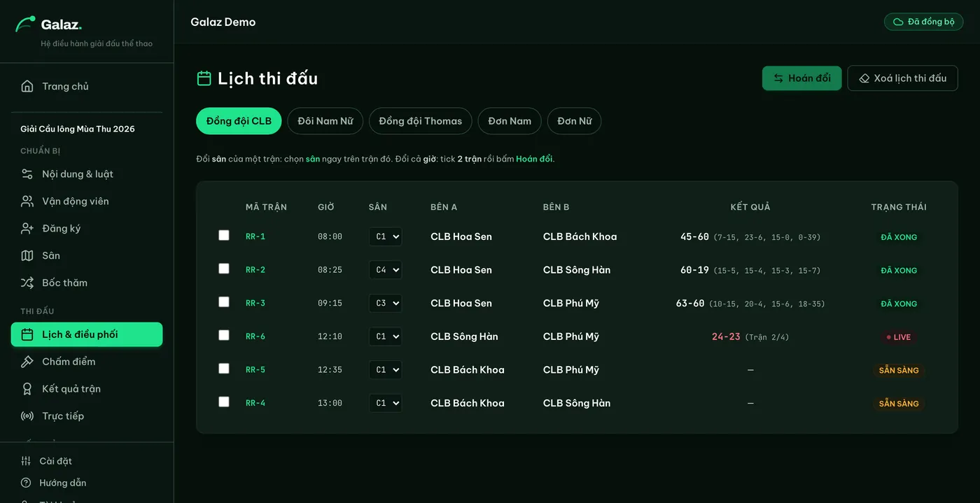
Task: Mark the checkbox for match RR-4
Action: [x=224, y=402]
